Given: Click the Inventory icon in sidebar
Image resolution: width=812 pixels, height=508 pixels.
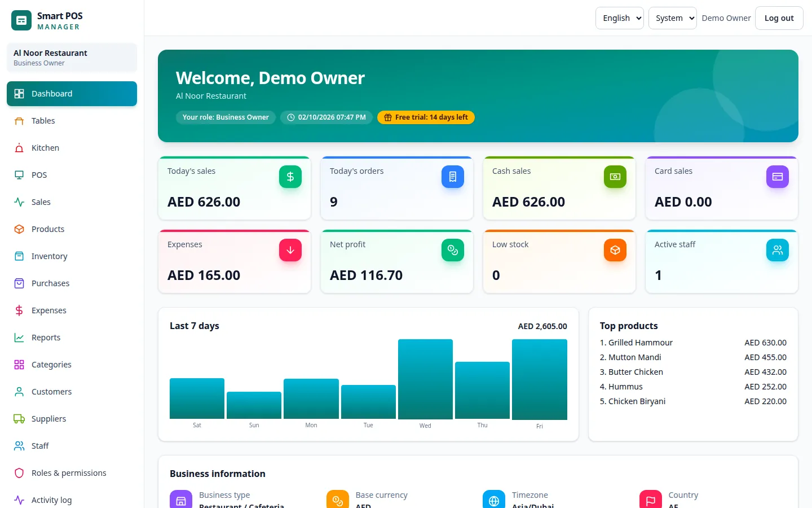Looking at the screenshot, I should point(19,256).
